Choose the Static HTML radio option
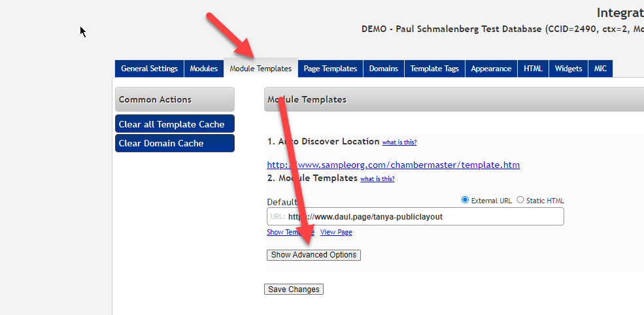 point(520,200)
